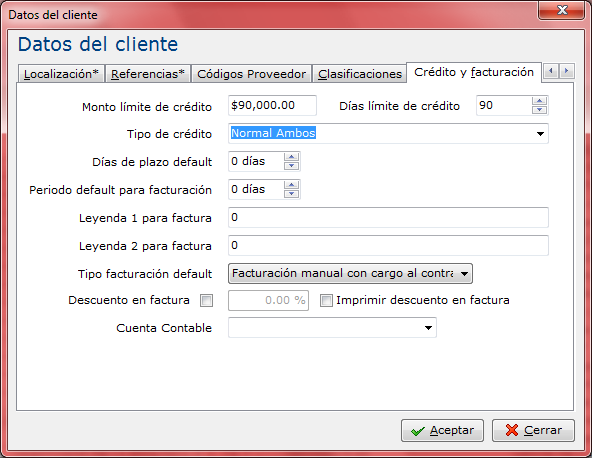Expand the Tipo facturación default dropdown
Viewport: 592px width, 458px height.
464,274
